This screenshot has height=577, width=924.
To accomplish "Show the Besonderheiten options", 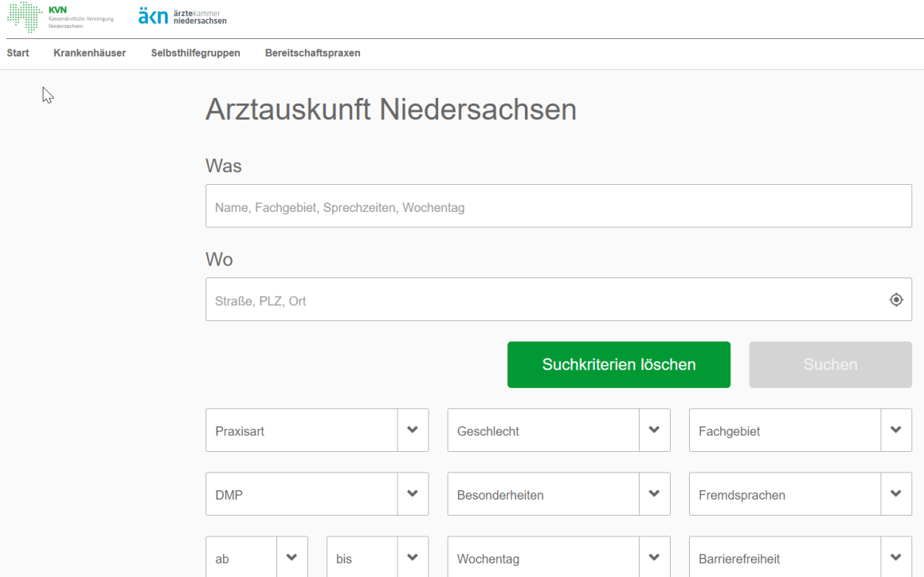I will pos(558,494).
